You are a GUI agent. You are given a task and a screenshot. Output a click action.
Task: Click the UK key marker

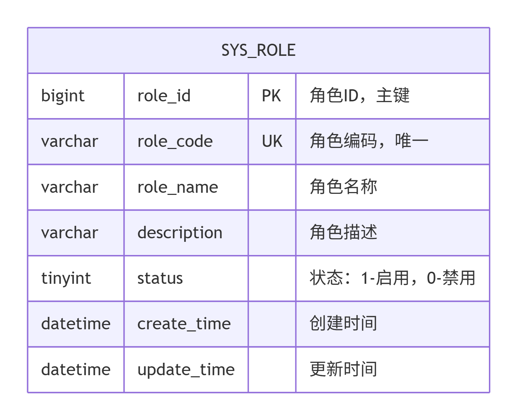click(x=272, y=142)
